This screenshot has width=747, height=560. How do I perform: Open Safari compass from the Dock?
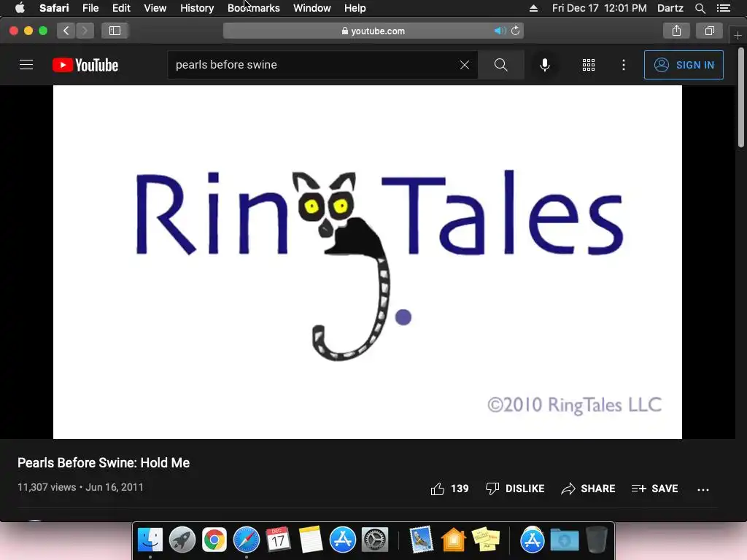247,540
